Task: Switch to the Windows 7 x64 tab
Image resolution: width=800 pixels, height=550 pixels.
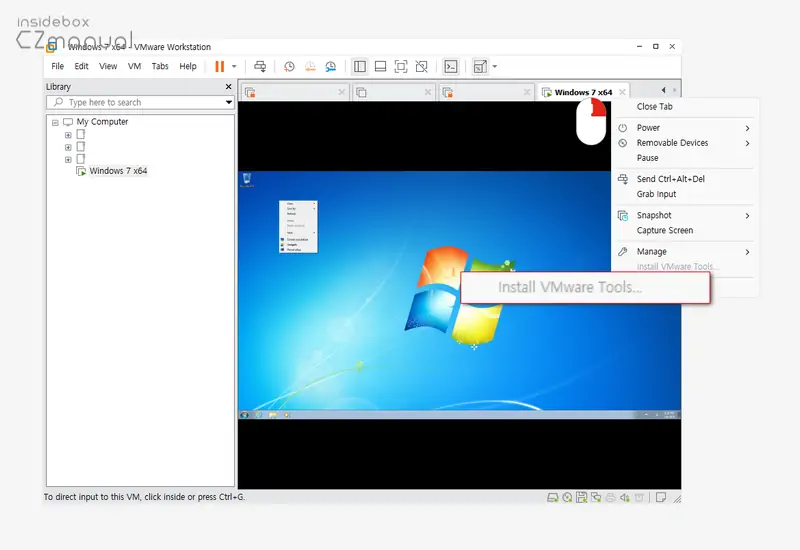Action: click(x=583, y=92)
